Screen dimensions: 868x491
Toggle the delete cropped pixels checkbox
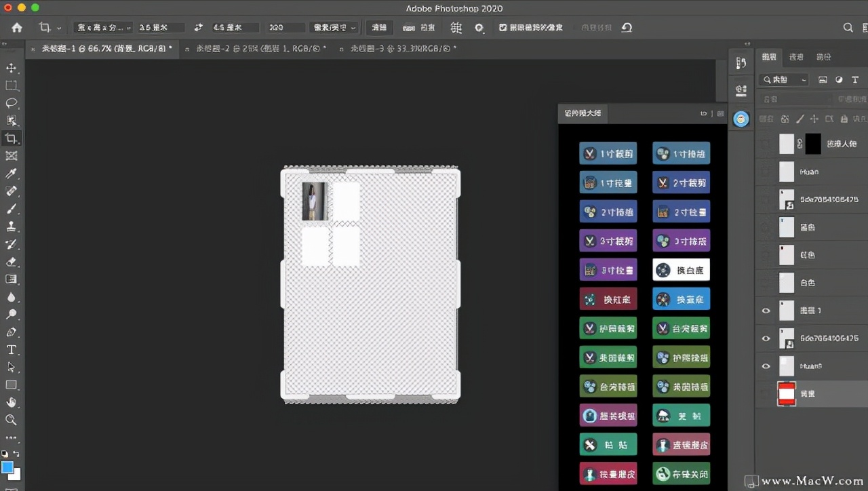(502, 28)
